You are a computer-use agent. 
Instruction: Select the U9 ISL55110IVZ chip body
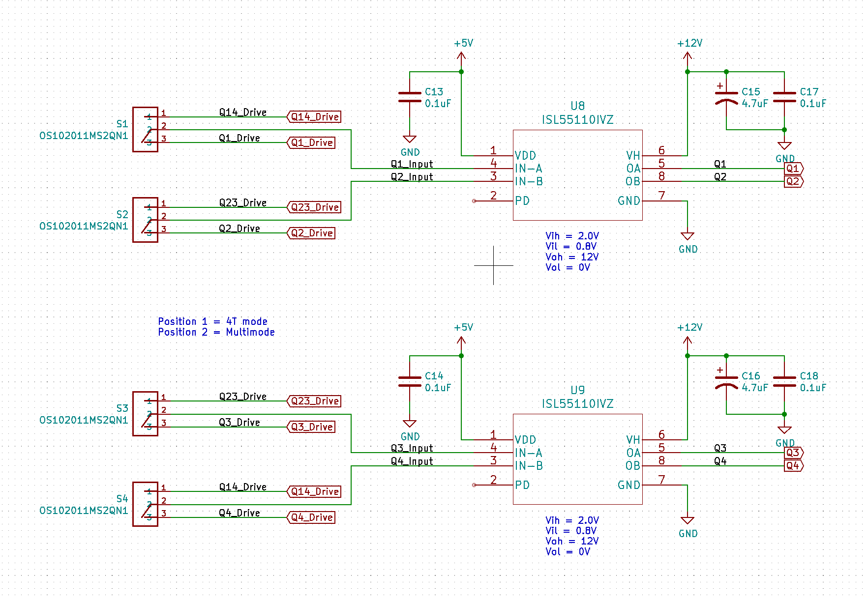click(577, 459)
